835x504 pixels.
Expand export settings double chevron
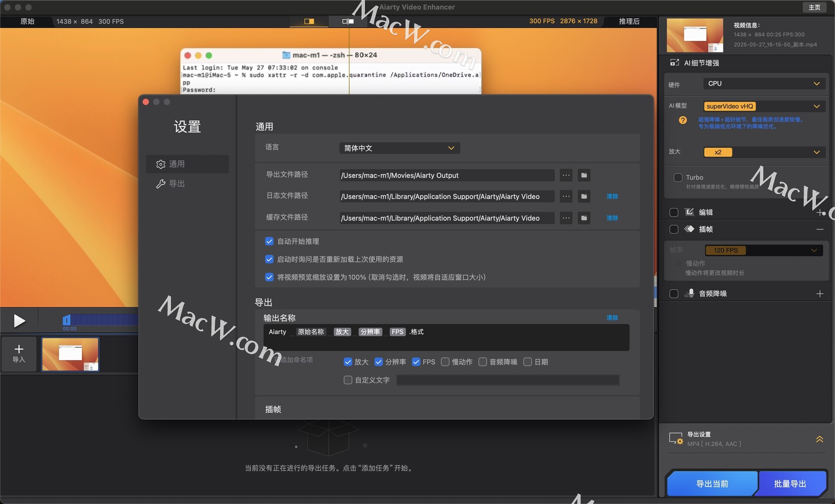[819, 439]
